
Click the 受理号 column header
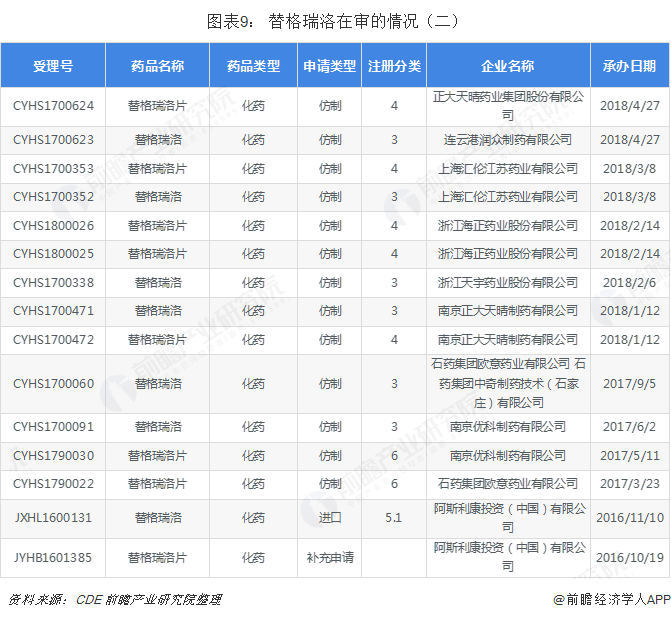[53, 65]
